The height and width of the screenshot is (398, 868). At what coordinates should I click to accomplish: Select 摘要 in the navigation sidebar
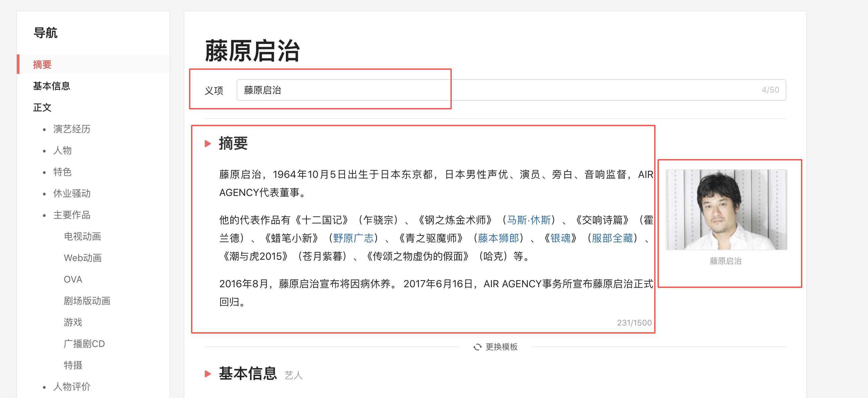click(x=42, y=65)
